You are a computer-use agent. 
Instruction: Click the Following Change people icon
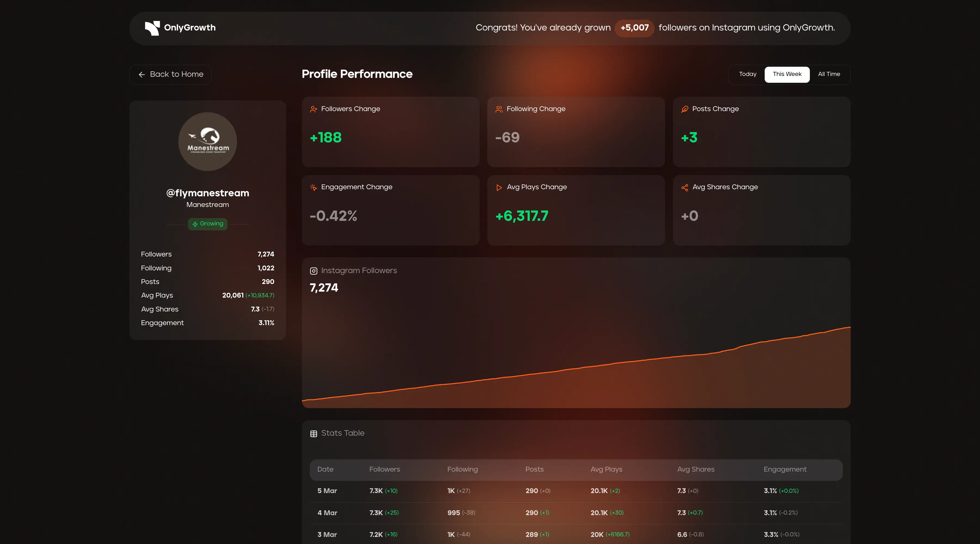click(x=499, y=109)
